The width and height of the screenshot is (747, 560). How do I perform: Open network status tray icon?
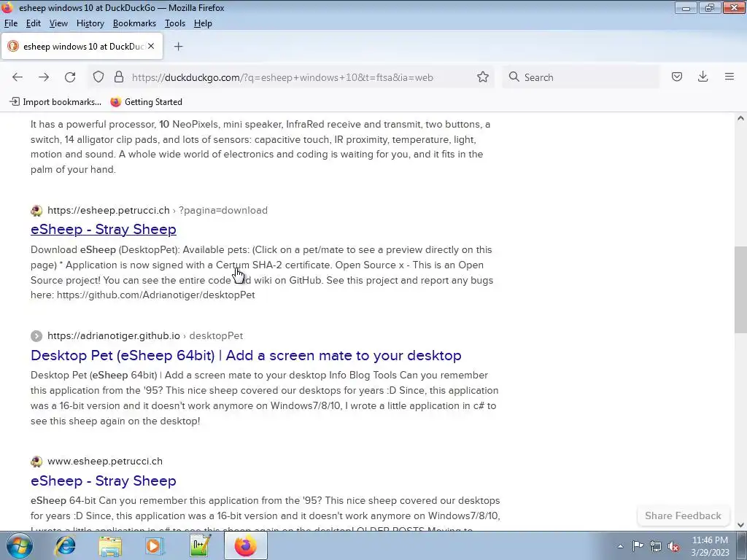[x=656, y=546]
